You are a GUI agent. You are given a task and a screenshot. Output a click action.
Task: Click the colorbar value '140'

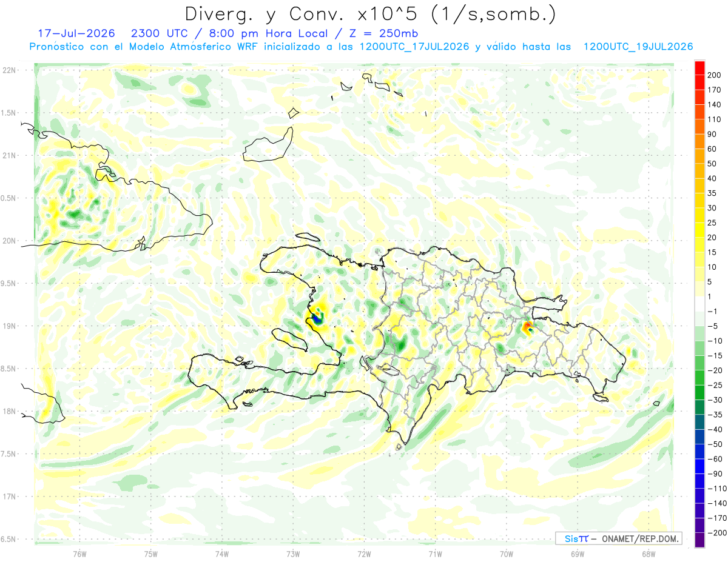pos(714,105)
